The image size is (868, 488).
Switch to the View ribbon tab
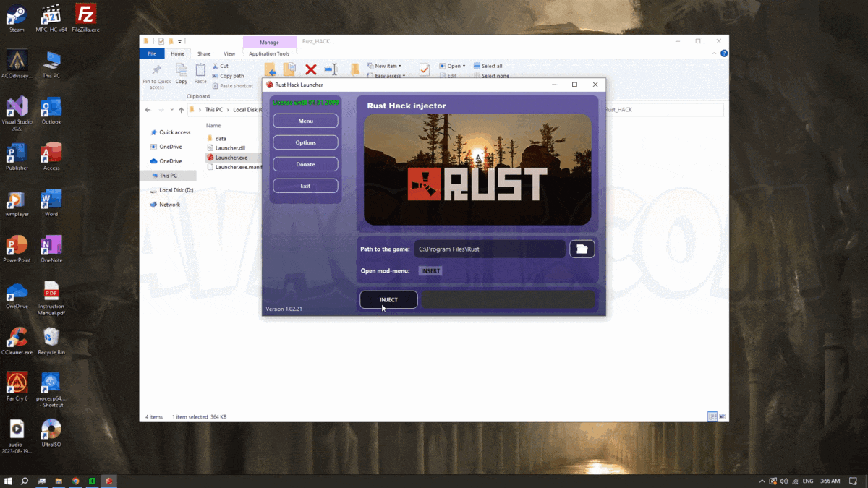coord(229,53)
